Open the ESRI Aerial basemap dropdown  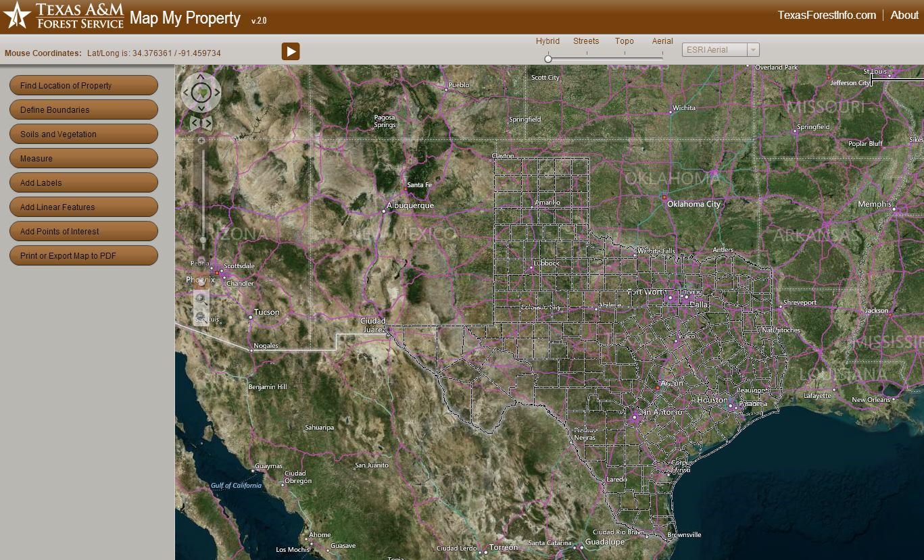pyautogui.click(x=721, y=50)
